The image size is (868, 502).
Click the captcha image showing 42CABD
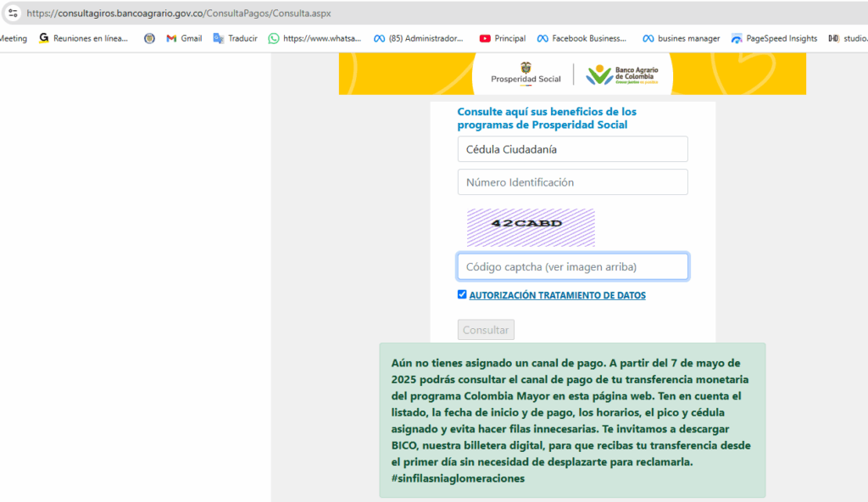(x=531, y=227)
